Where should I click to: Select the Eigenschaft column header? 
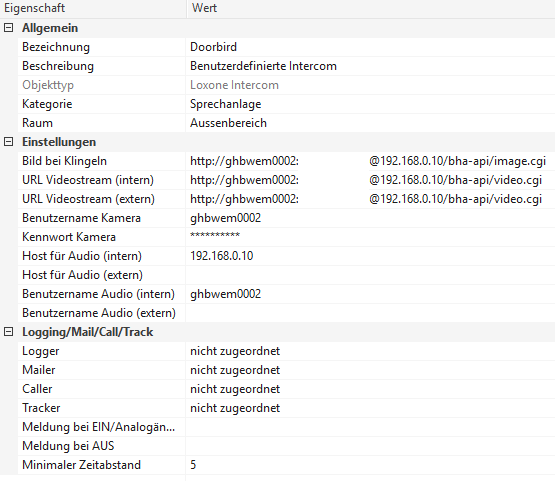93,8
